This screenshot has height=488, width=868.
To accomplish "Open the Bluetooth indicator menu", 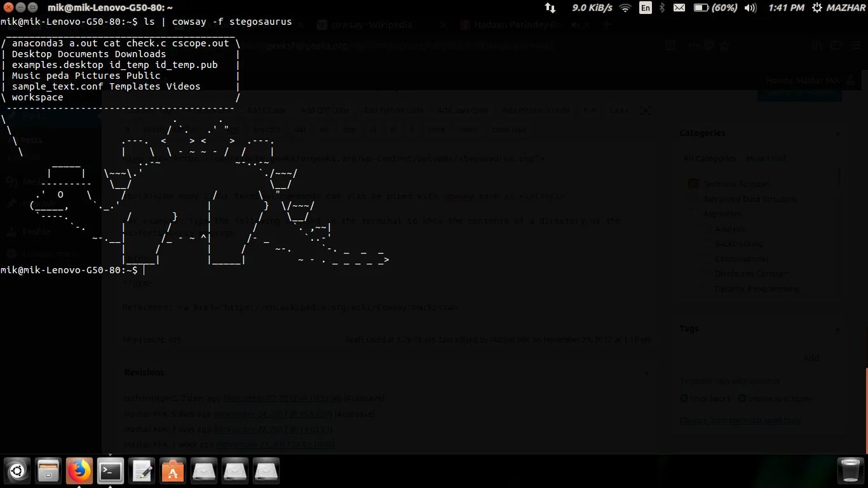I will 661,8.
